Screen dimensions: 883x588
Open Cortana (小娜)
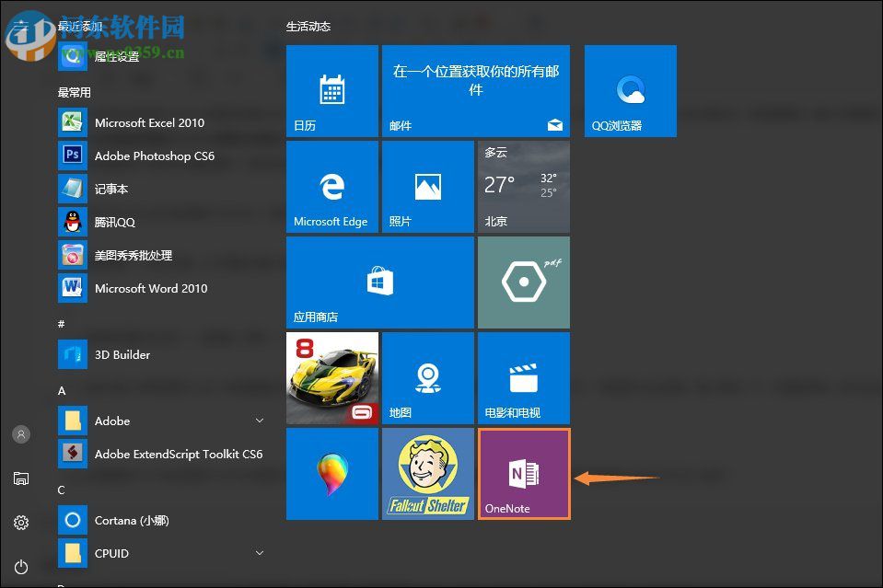click(x=163, y=521)
